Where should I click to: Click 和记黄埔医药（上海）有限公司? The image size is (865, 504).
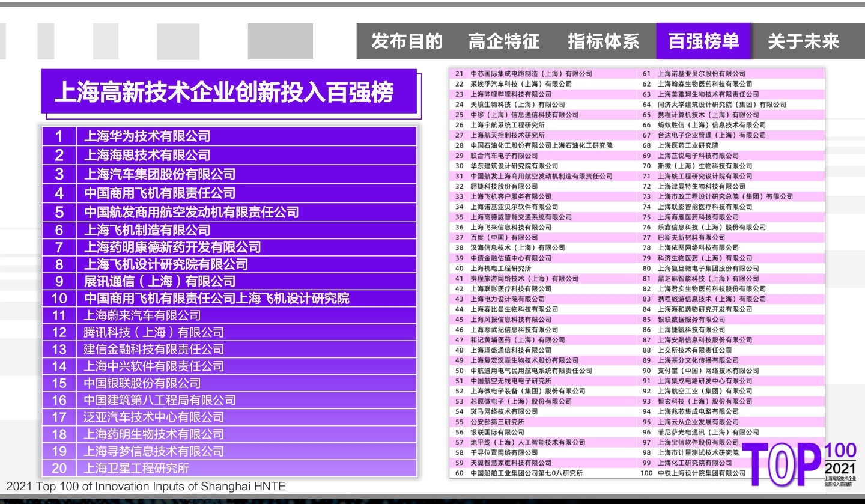tap(517, 339)
